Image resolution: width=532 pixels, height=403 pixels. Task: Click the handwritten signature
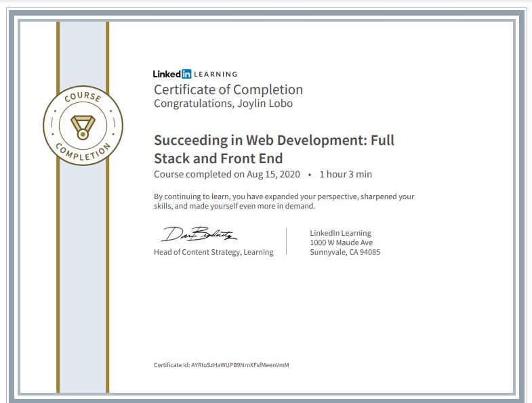click(199, 234)
